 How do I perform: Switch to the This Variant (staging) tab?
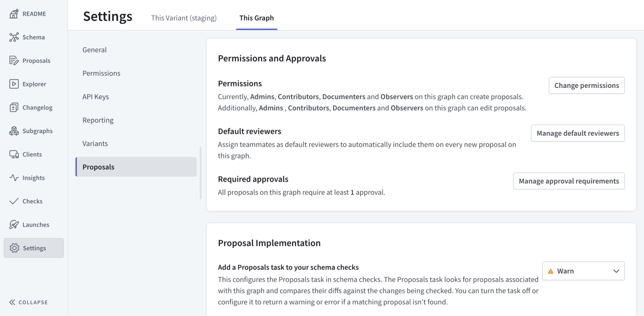click(x=184, y=18)
